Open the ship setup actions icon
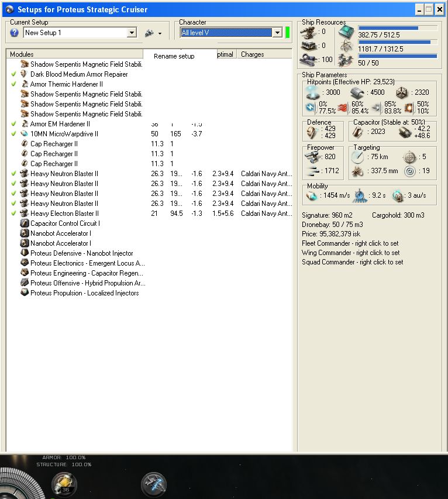Viewport: 448px width, 499px height. coord(149,33)
